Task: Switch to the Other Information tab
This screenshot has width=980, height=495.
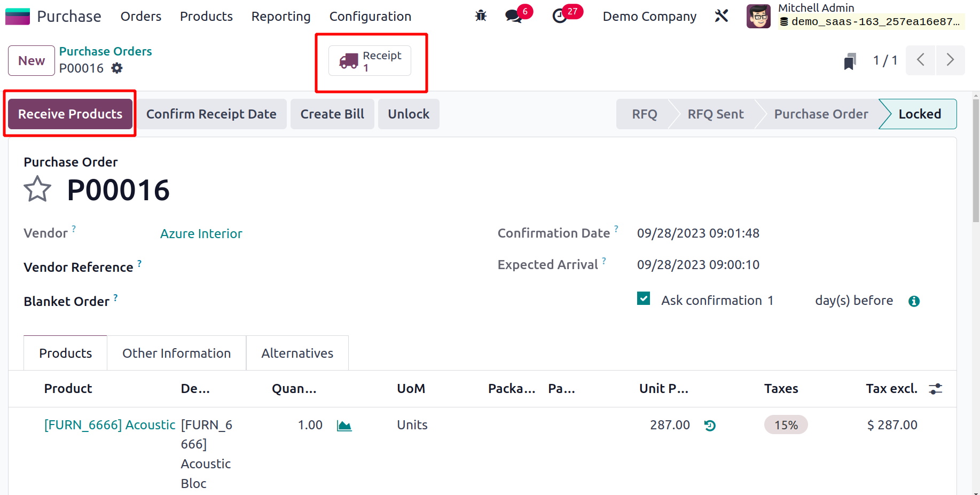Action: [176, 353]
